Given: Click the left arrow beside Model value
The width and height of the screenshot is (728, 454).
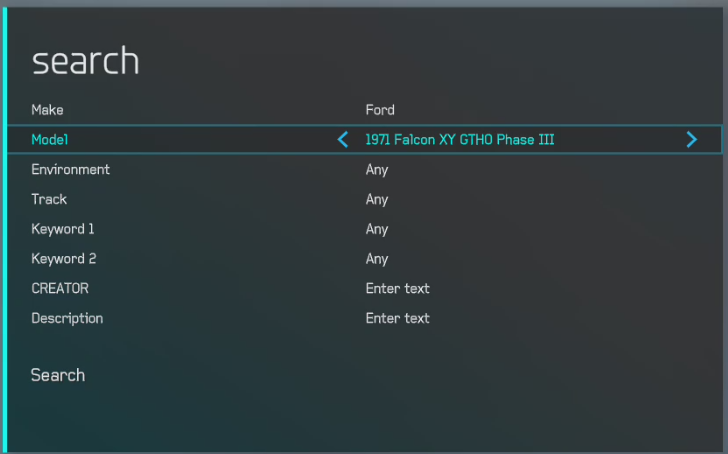Looking at the screenshot, I should 343,139.
